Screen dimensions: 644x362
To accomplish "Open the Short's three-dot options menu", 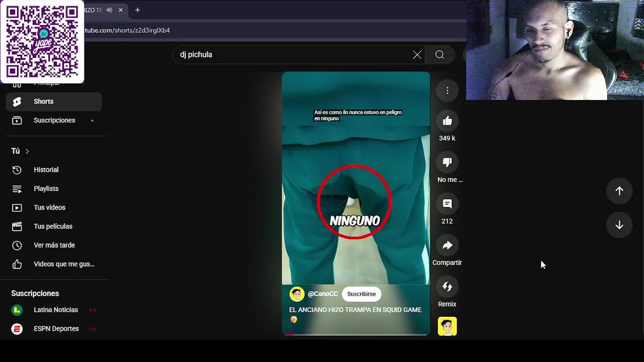I will pos(447,90).
